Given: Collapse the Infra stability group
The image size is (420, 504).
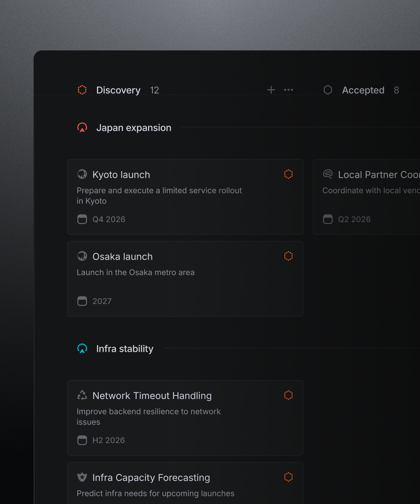Looking at the screenshot, I should pos(125,349).
